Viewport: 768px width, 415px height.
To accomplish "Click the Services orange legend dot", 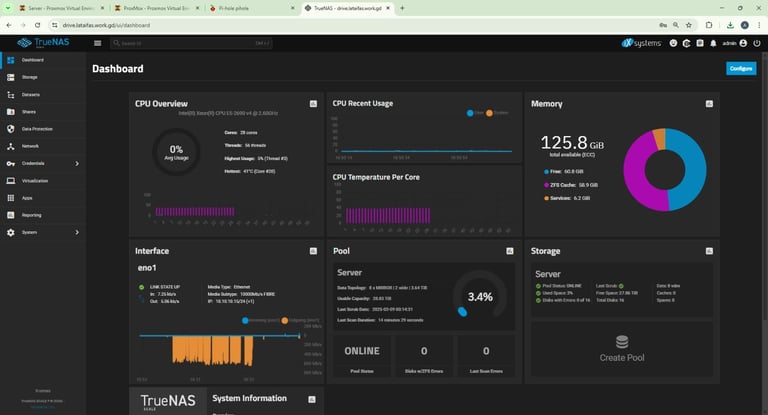I will click(x=546, y=198).
